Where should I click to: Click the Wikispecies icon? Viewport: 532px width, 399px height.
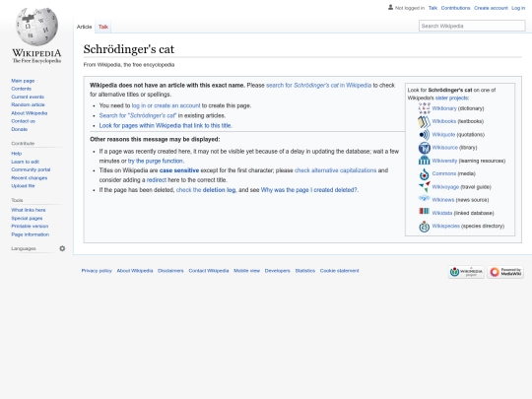click(x=424, y=227)
